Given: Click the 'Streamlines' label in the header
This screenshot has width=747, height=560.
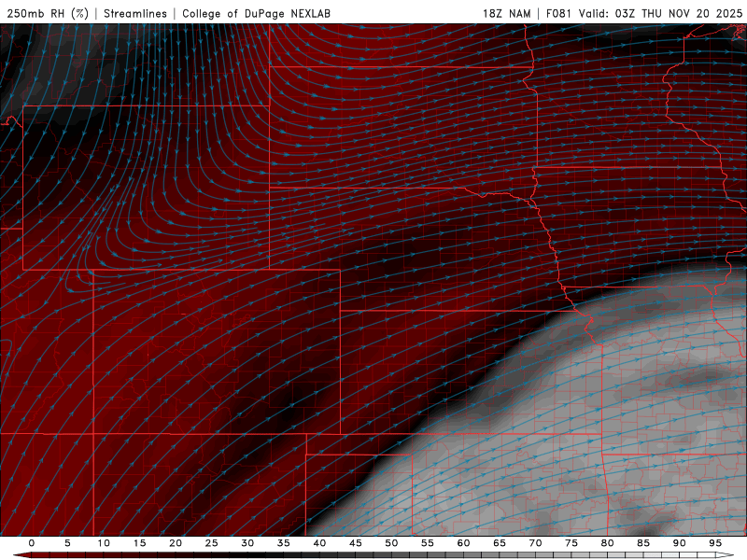Looking at the screenshot, I should click(x=135, y=13).
